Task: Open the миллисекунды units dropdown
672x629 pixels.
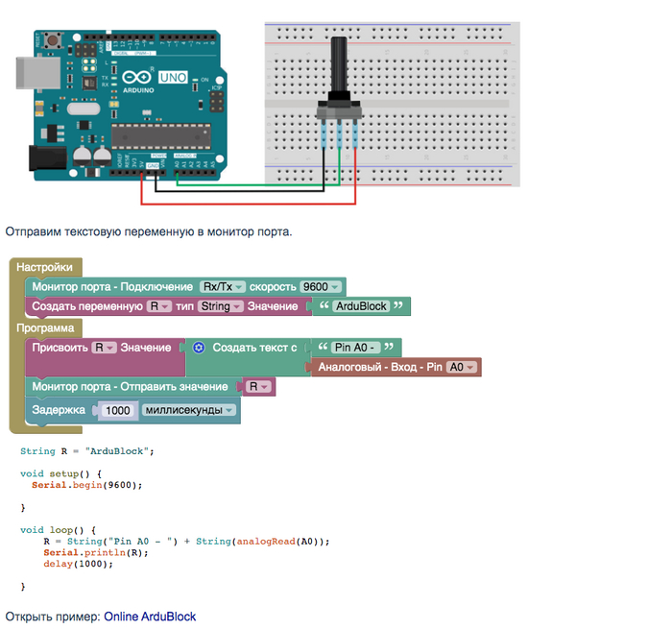Action: (188, 410)
